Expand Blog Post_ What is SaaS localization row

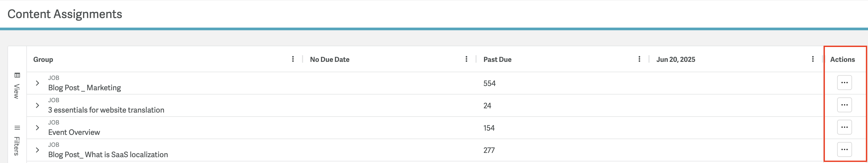point(38,150)
